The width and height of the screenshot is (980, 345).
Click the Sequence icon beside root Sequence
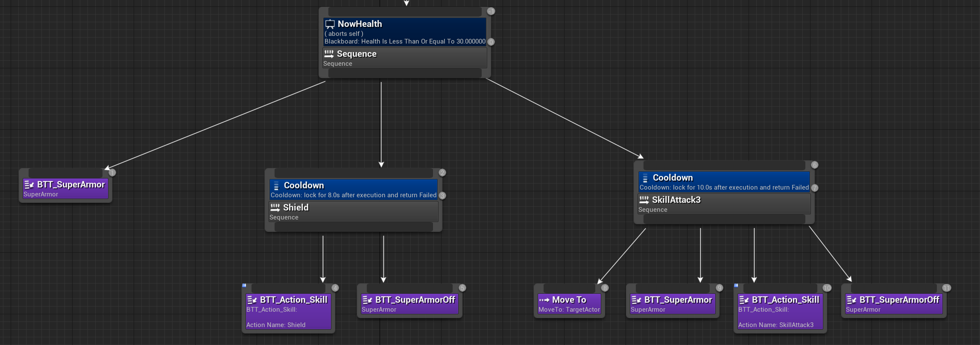tap(329, 54)
